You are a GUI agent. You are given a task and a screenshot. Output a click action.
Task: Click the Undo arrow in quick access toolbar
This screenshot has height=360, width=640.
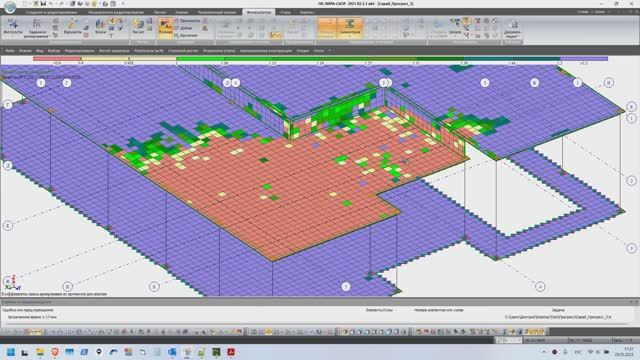[x=50, y=4]
